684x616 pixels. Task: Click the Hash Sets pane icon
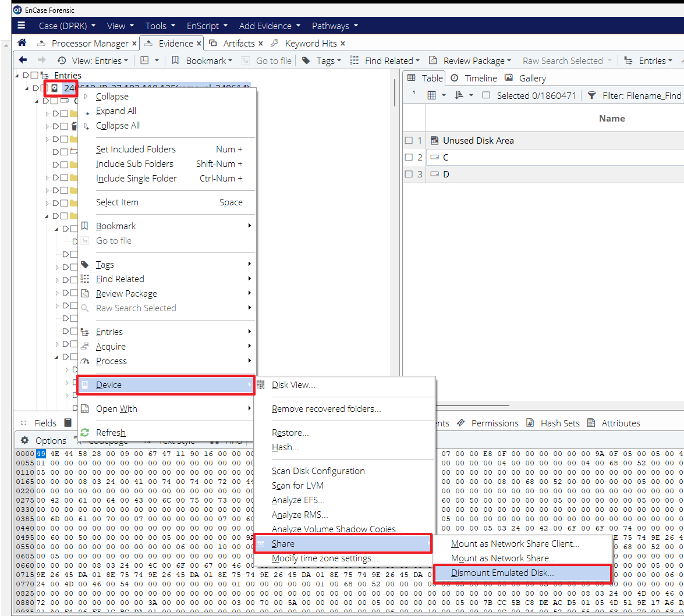click(530, 423)
